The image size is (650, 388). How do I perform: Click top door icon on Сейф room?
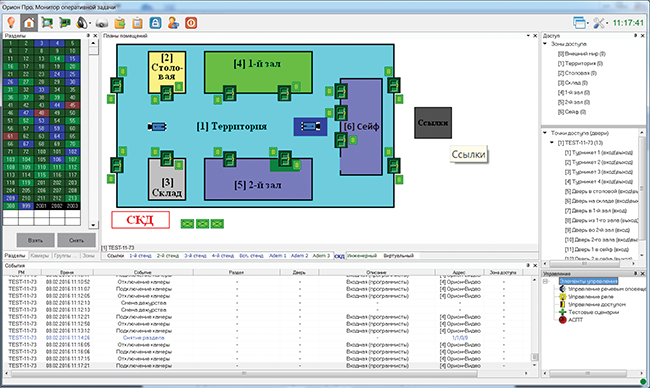coord(341,92)
